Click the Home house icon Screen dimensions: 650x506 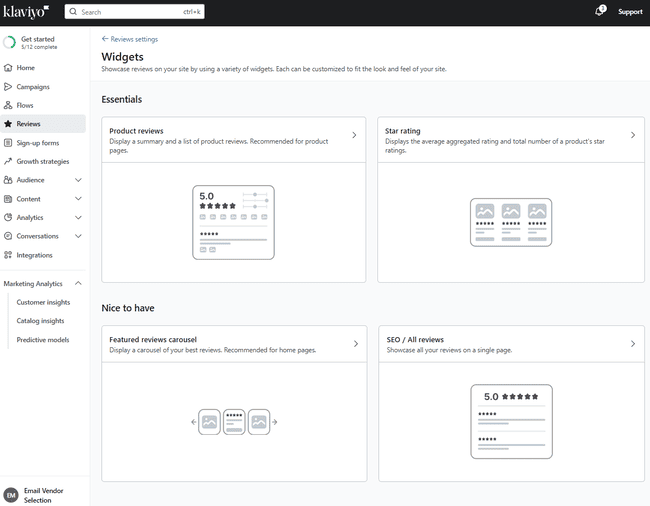point(8,68)
